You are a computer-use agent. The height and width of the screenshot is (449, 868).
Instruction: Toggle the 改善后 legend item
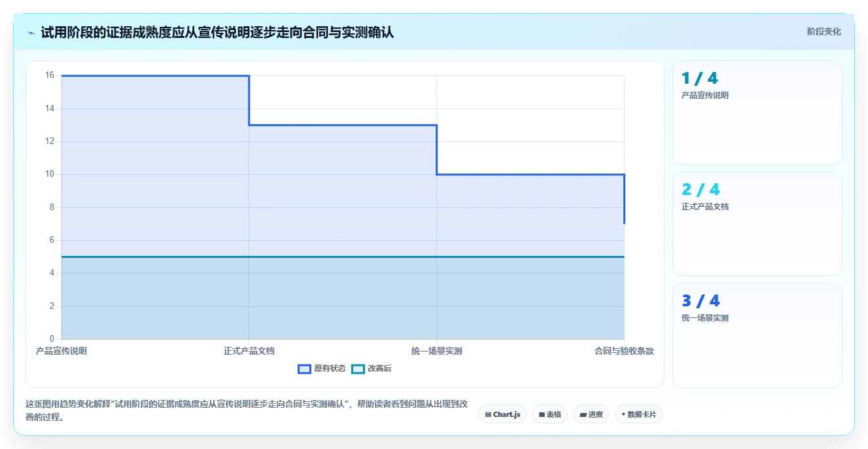[x=372, y=368]
